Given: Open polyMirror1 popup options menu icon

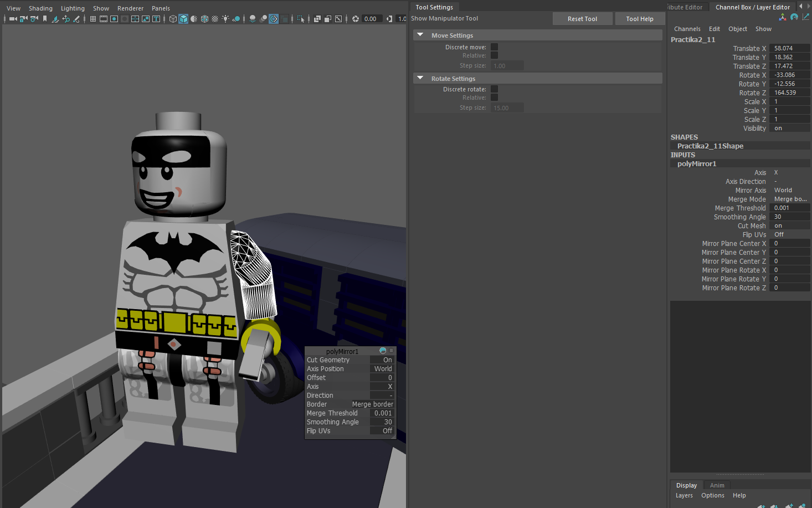Looking at the screenshot, I should [x=391, y=351].
